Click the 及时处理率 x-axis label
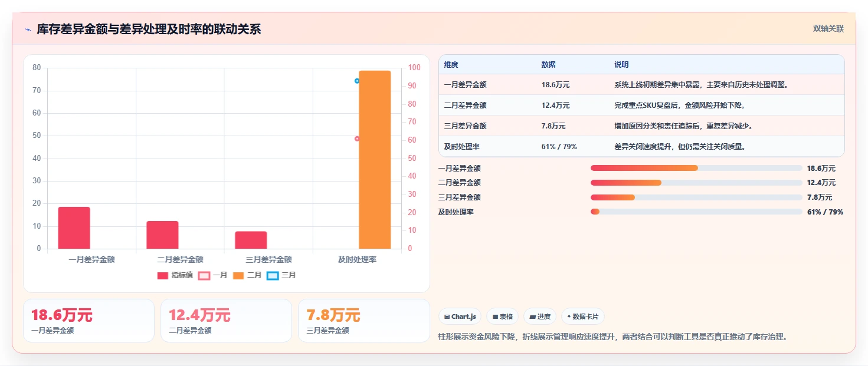 pyautogui.click(x=357, y=259)
